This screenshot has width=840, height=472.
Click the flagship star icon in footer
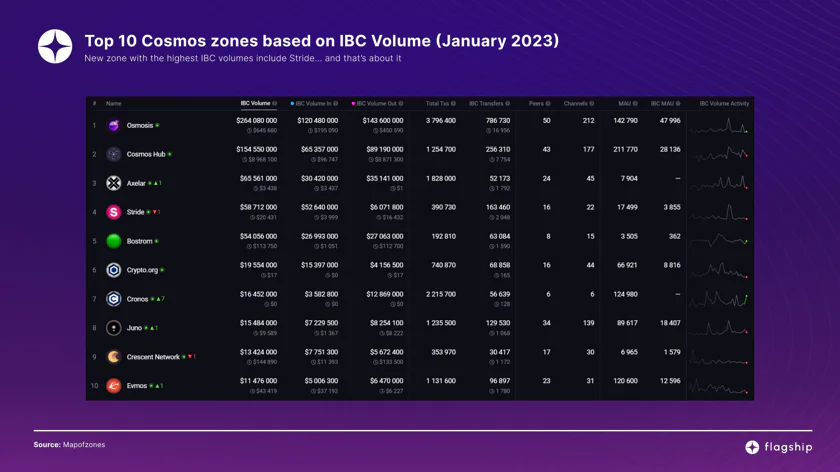(752, 447)
